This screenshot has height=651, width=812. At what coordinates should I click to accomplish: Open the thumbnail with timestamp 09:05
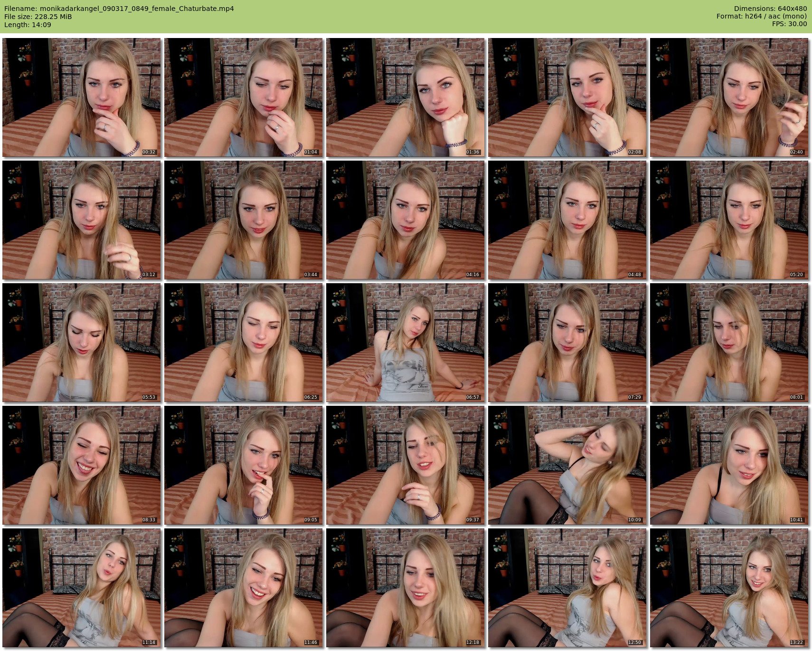[244, 465]
